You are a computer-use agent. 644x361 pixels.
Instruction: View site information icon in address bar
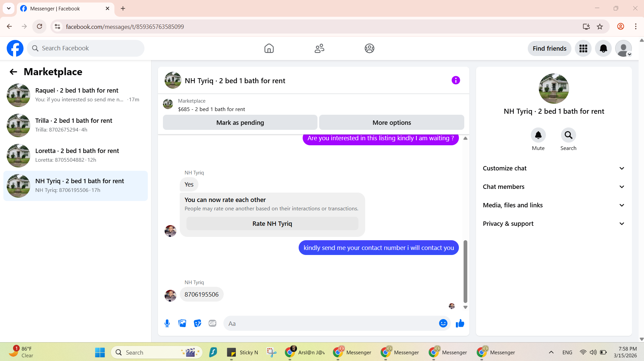[57, 27]
